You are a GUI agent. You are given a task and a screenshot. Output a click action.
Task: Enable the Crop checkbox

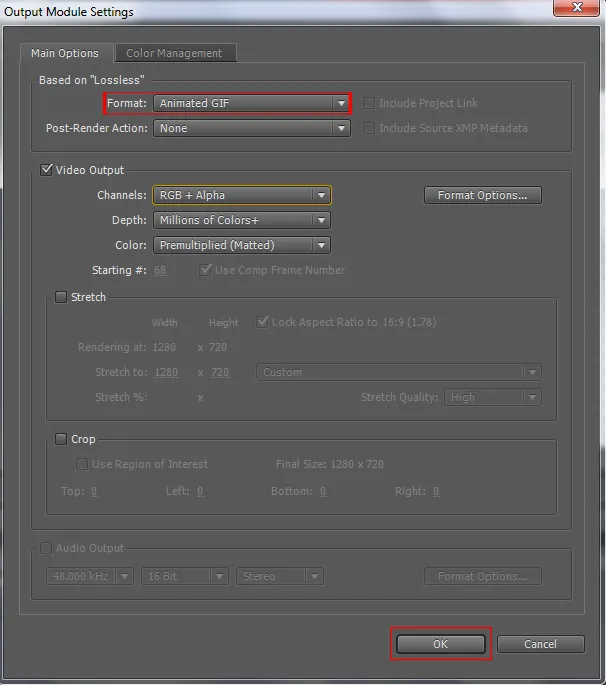(x=61, y=439)
